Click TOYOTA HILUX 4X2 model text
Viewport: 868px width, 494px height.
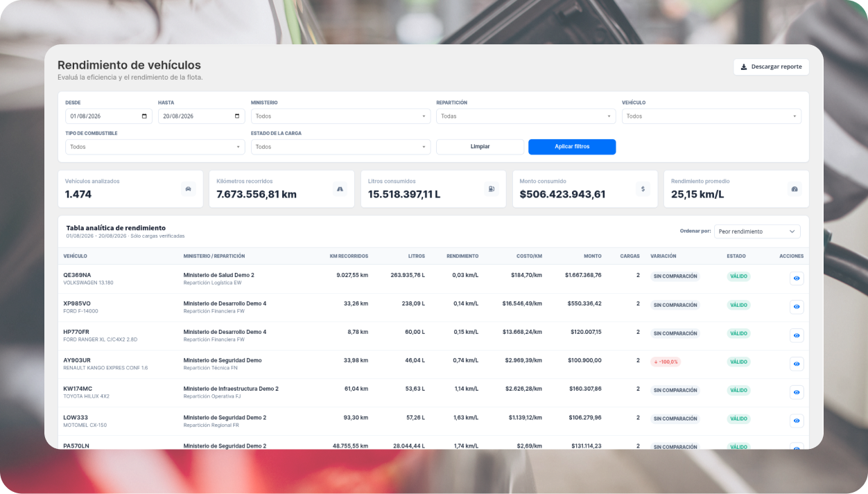coord(87,396)
